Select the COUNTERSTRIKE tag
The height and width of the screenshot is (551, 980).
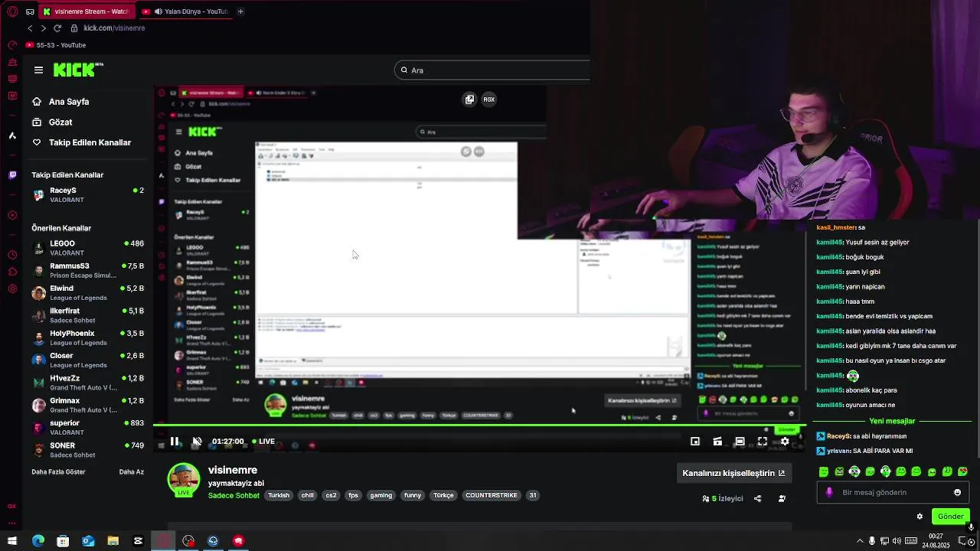coord(492,495)
